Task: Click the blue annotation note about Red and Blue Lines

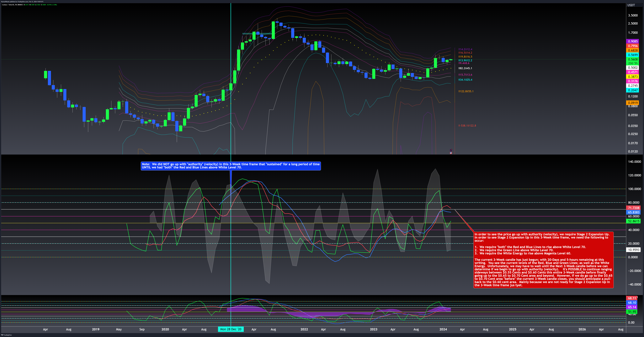Action: (231, 166)
